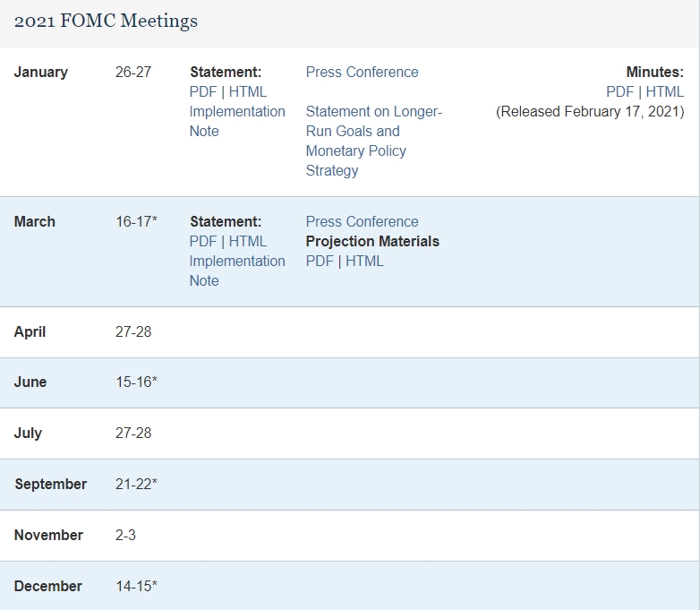Open March Implementation Note link

coord(237,271)
